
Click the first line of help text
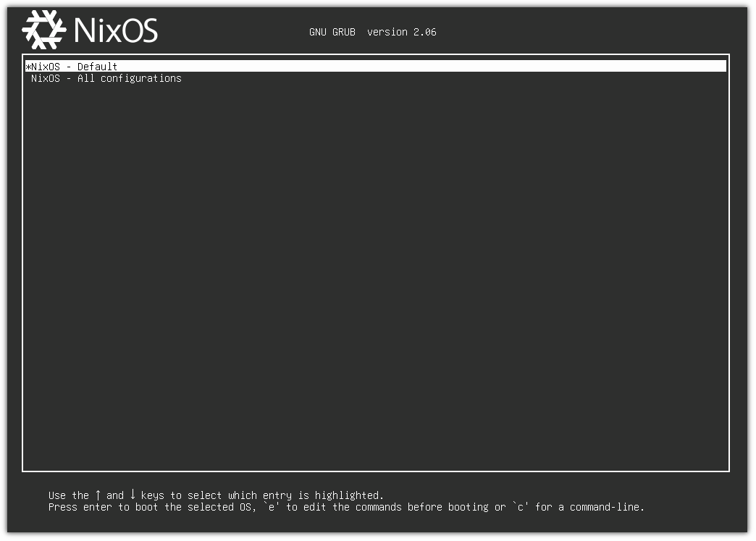click(x=216, y=495)
